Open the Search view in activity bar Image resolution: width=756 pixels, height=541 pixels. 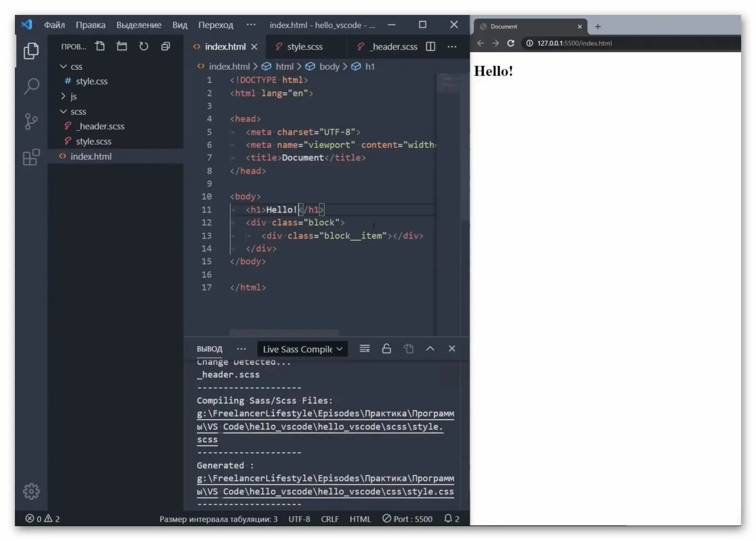click(31, 86)
